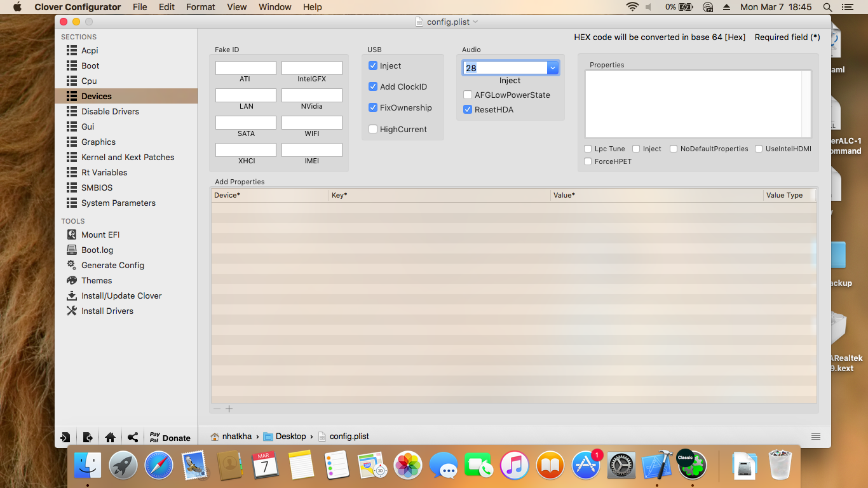Remove a property row with minus button

tap(217, 409)
